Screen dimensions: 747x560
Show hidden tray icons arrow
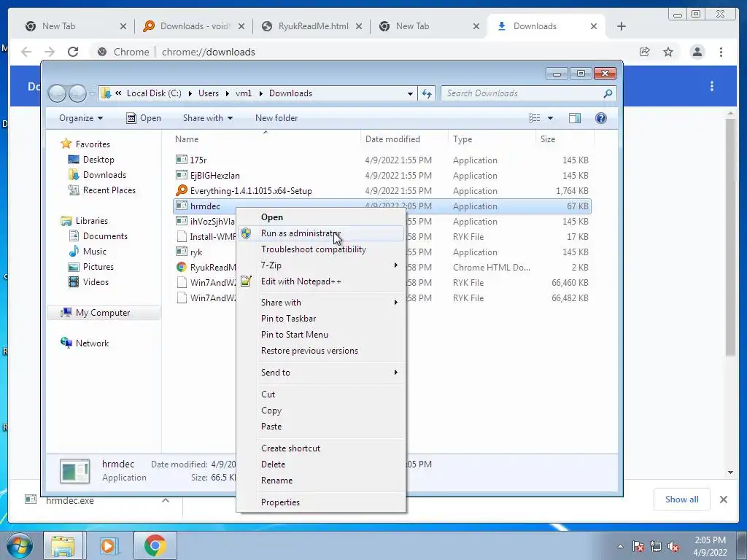tap(620, 547)
